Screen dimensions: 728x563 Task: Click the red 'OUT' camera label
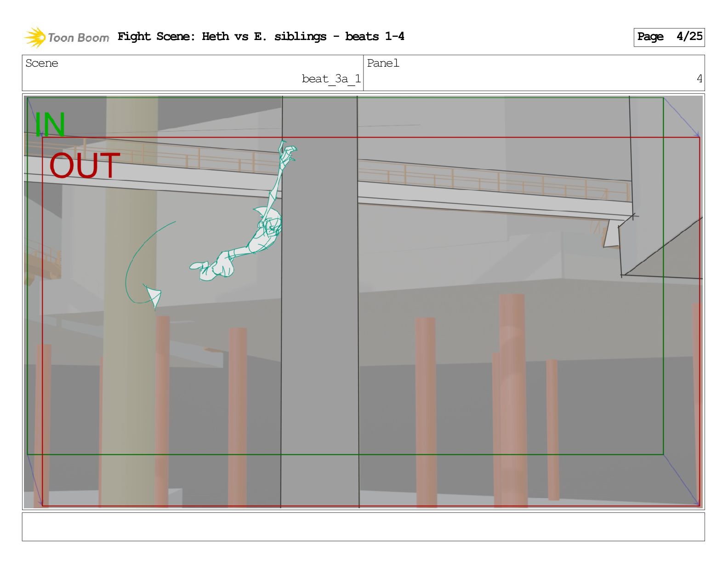click(85, 166)
